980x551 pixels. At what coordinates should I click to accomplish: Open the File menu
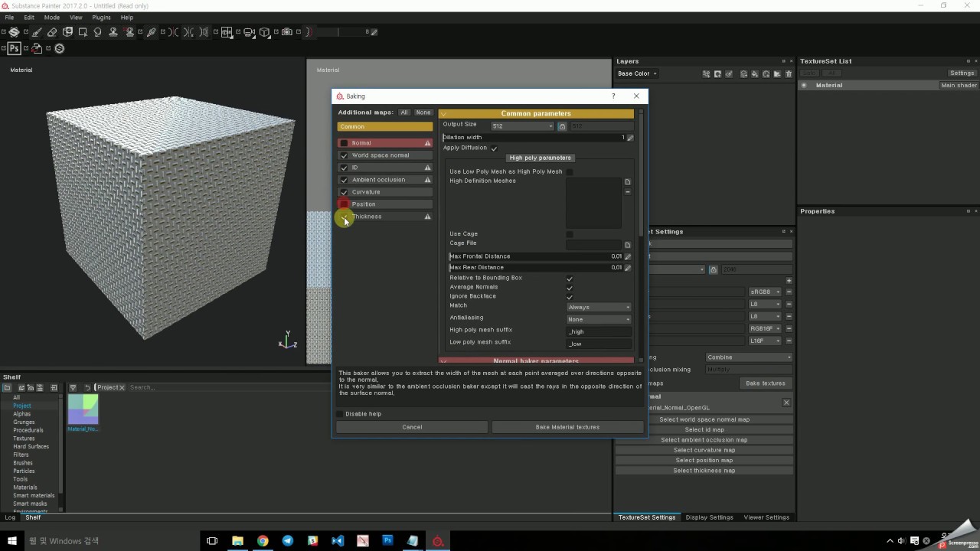point(9,17)
